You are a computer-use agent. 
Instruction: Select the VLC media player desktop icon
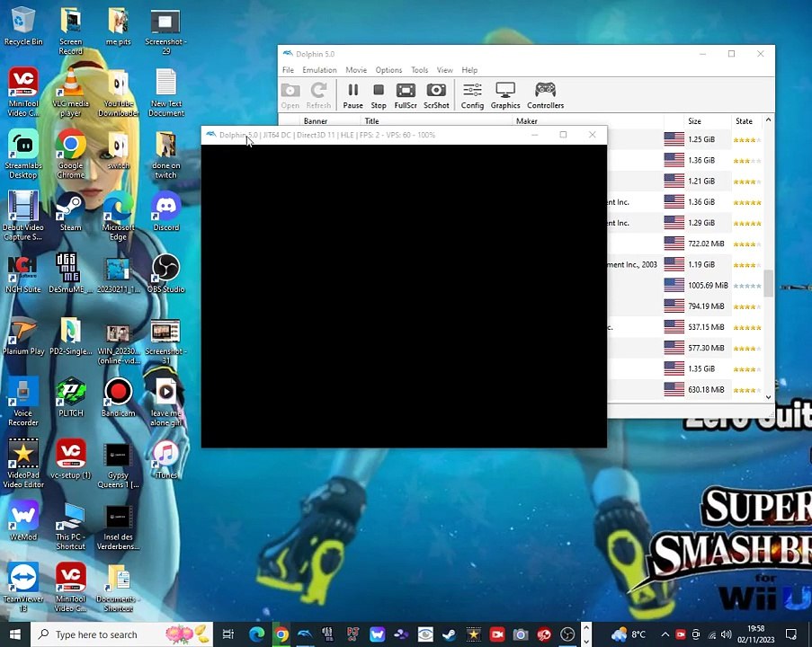(71, 93)
